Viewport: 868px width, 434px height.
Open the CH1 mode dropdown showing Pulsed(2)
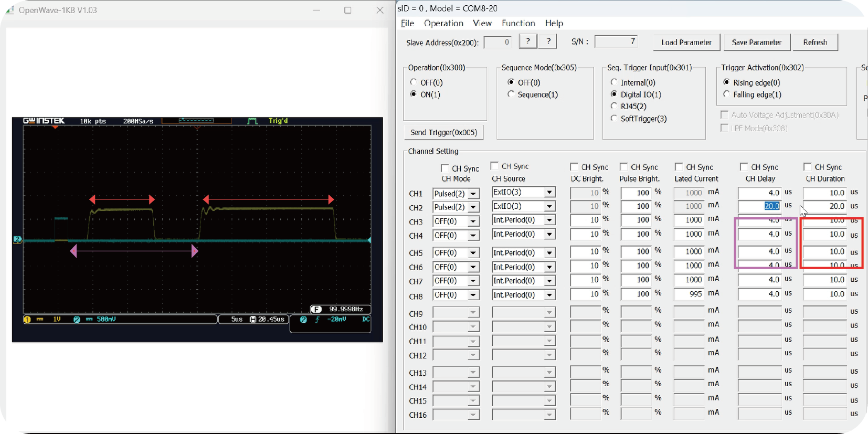point(473,194)
